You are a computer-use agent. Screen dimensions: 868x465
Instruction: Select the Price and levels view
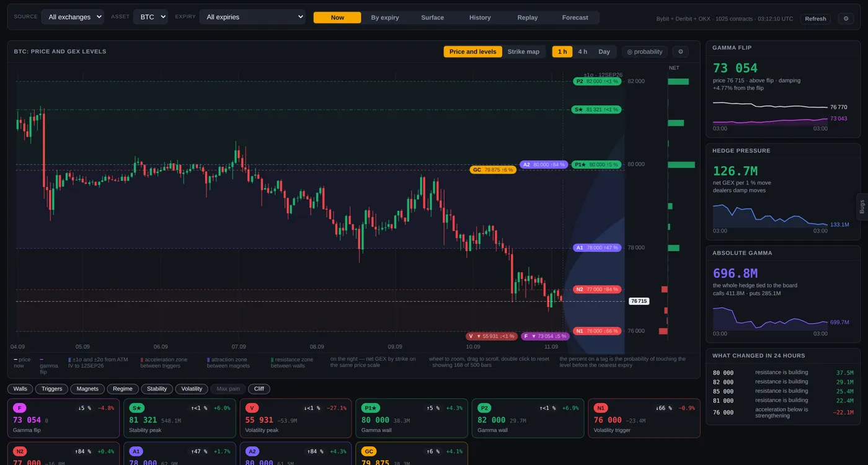[473, 51]
